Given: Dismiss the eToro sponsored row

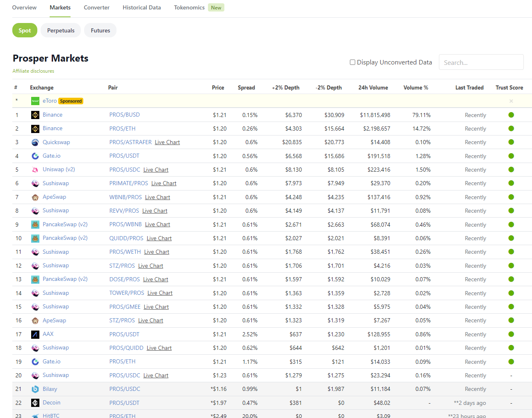Looking at the screenshot, I should [x=511, y=101].
